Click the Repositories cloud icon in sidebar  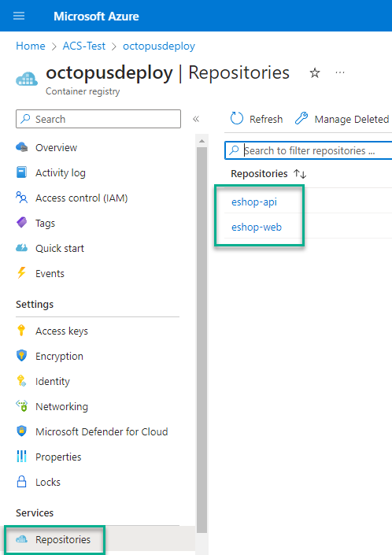click(21, 539)
